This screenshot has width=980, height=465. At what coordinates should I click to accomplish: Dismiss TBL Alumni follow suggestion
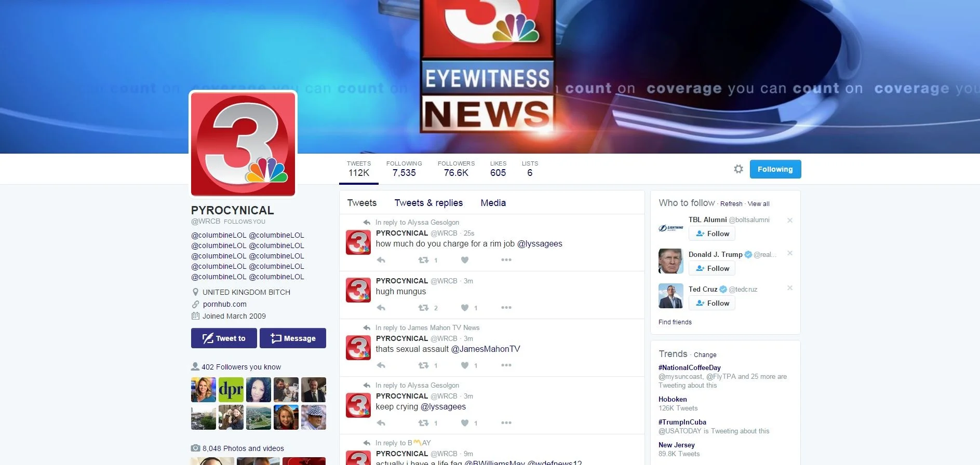click(790, 220)
